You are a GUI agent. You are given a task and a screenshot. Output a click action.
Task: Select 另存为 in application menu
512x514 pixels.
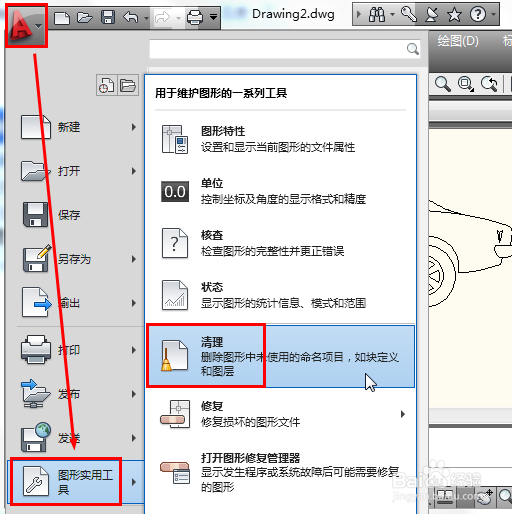click(x=78, y=259)
